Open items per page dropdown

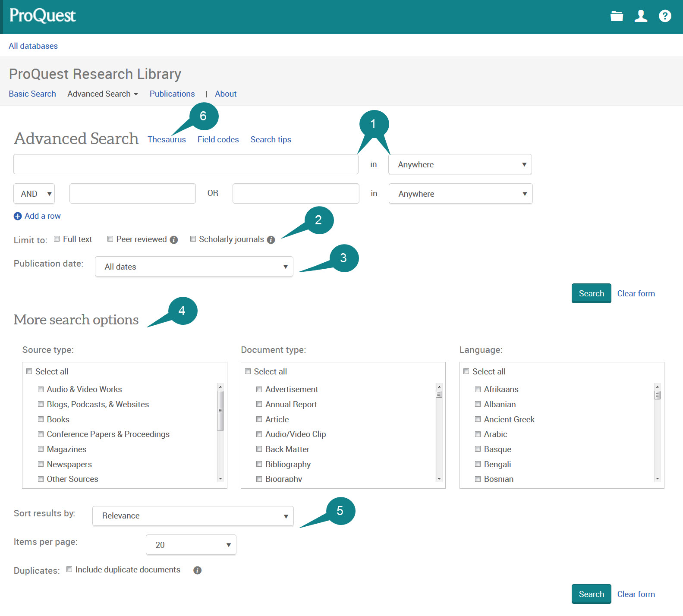[x=191, y=545]
